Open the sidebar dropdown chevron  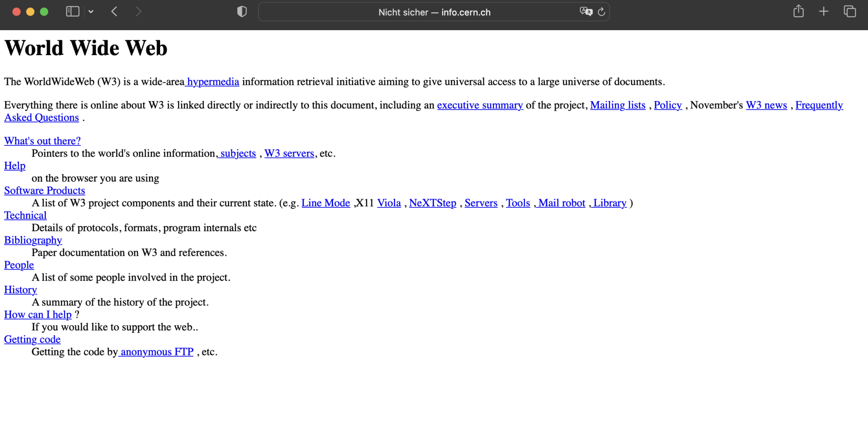pyautogui.click(x=91, y=12)
